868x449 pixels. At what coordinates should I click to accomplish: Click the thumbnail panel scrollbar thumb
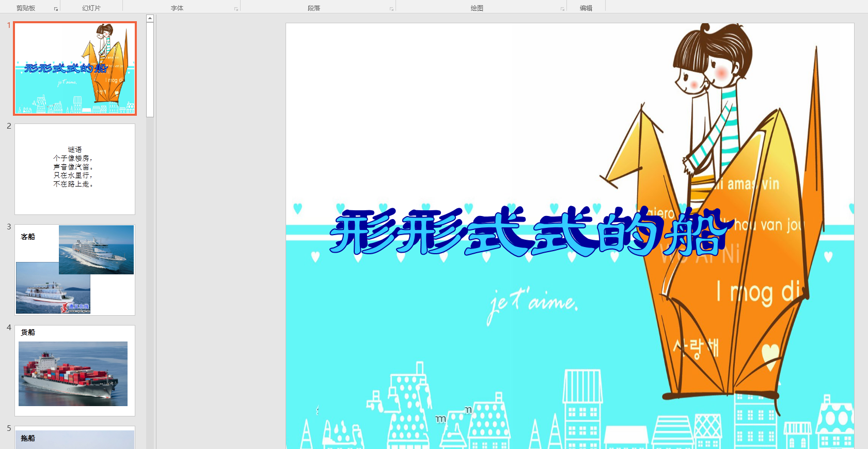coord(150,70)
